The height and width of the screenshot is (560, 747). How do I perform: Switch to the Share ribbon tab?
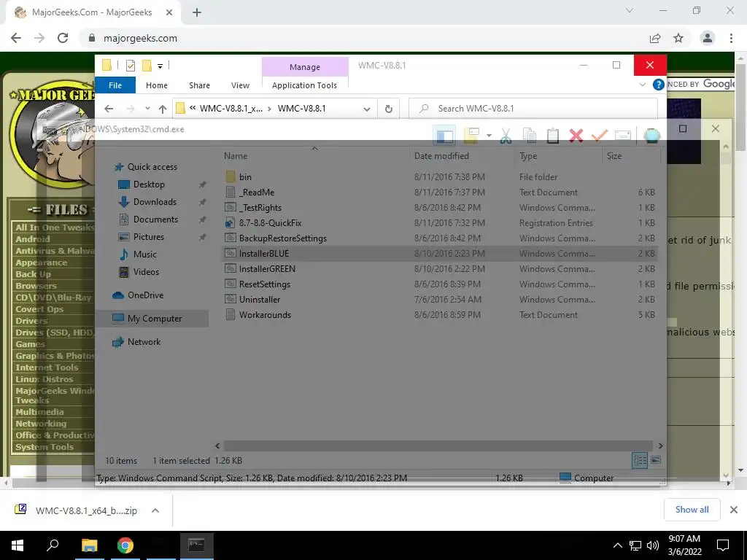199,85
